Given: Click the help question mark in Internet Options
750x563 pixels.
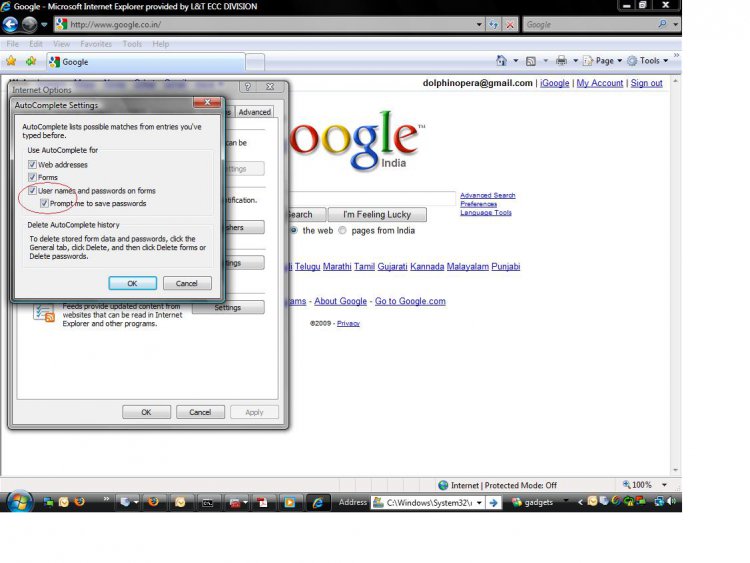Looking at the screenshot, I should 248,87.
